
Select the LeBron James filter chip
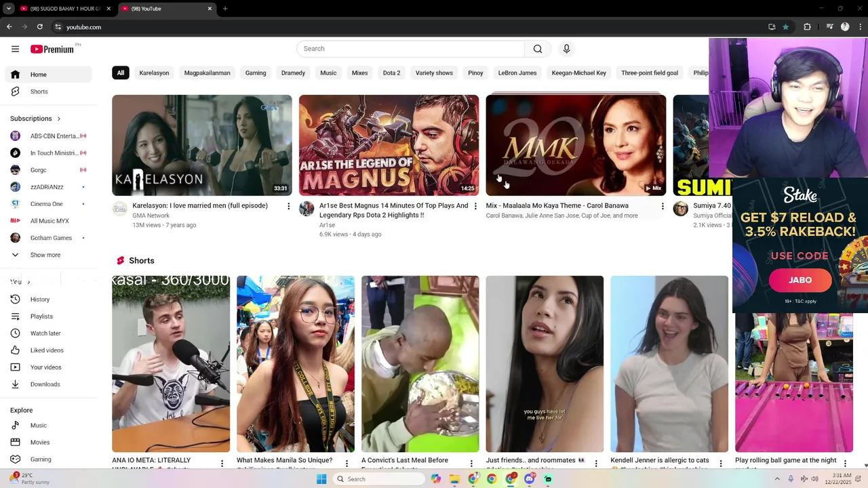click(x=517, y=73)
